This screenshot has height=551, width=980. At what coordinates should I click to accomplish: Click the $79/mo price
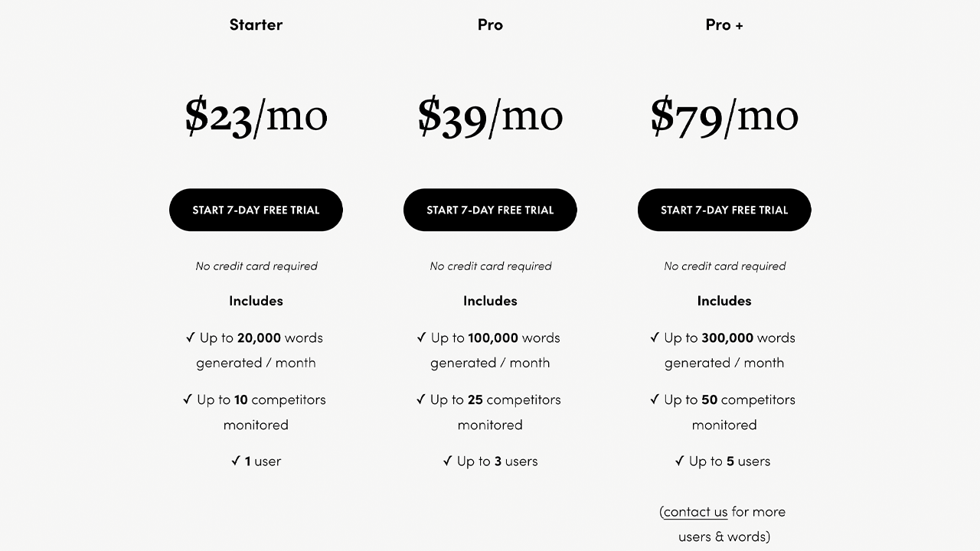(724, 116)
